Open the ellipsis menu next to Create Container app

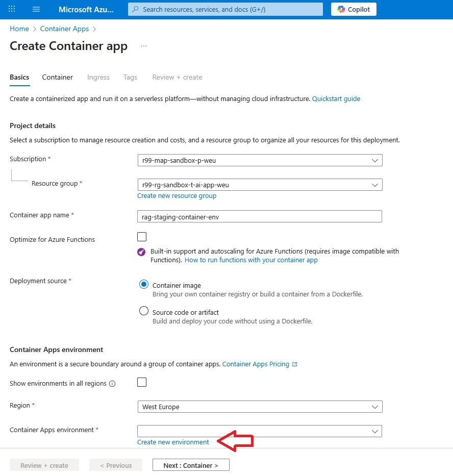144,45
